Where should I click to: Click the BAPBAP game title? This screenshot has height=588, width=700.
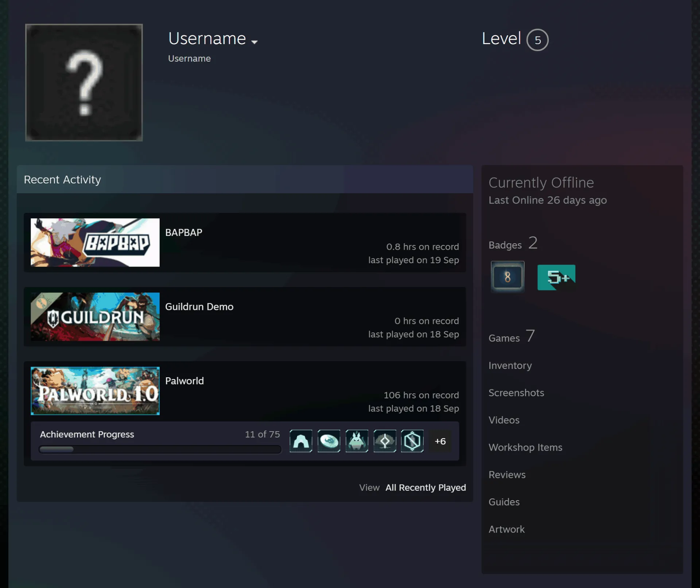(x=184, y=233)
